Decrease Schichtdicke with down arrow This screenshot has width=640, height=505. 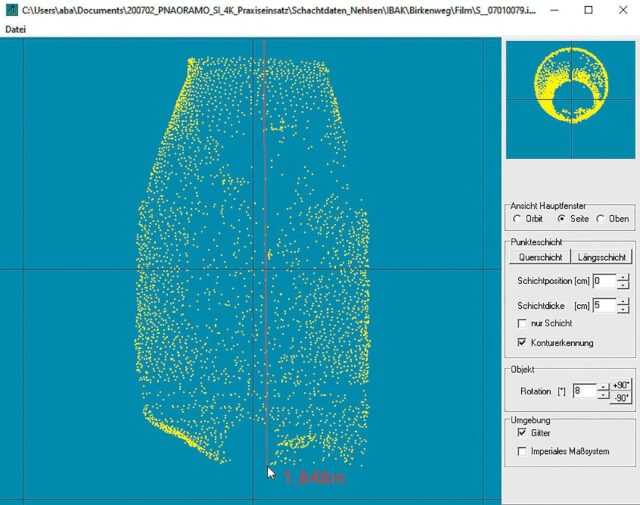coord(623,310)
